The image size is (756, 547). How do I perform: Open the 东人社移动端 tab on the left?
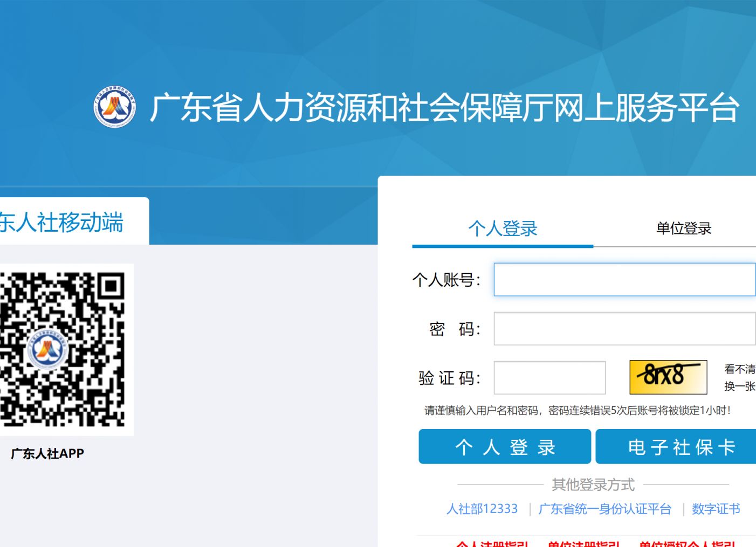point(62,223)
